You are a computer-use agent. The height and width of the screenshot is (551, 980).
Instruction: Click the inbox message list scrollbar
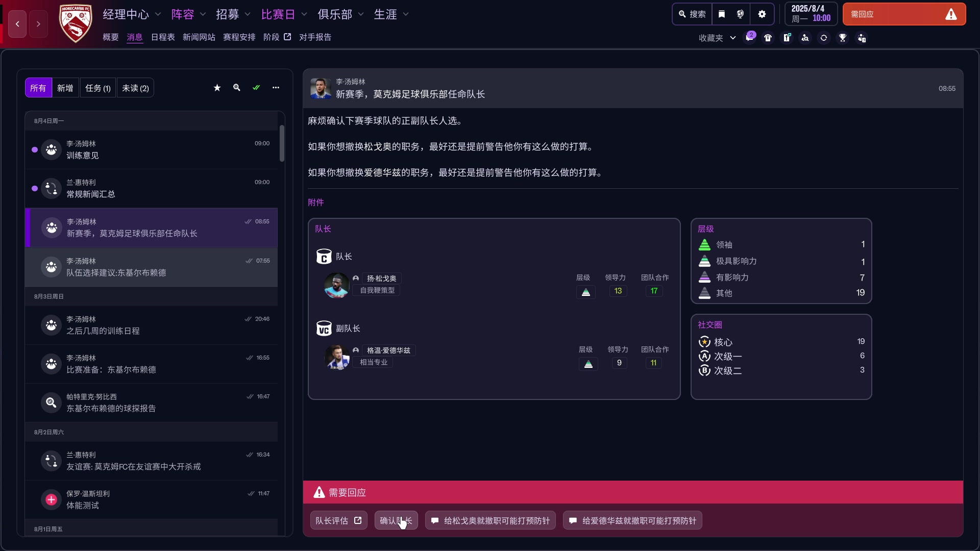[282, 143]
